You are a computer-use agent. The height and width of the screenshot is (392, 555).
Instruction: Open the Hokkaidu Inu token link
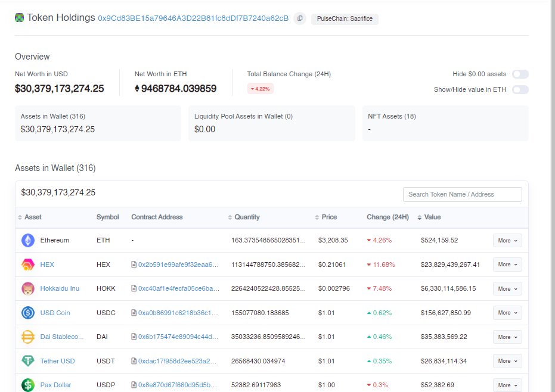click(x=60, y=289)
